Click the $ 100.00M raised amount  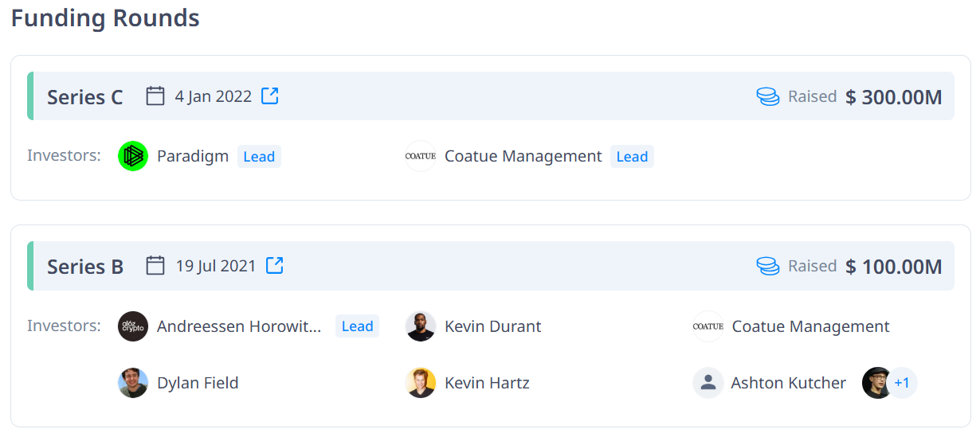tap(894, 267)
